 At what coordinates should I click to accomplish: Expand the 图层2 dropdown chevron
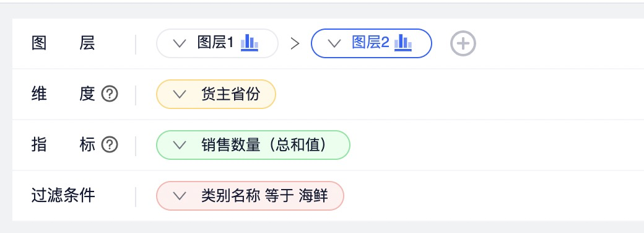(x=334, y=43)
